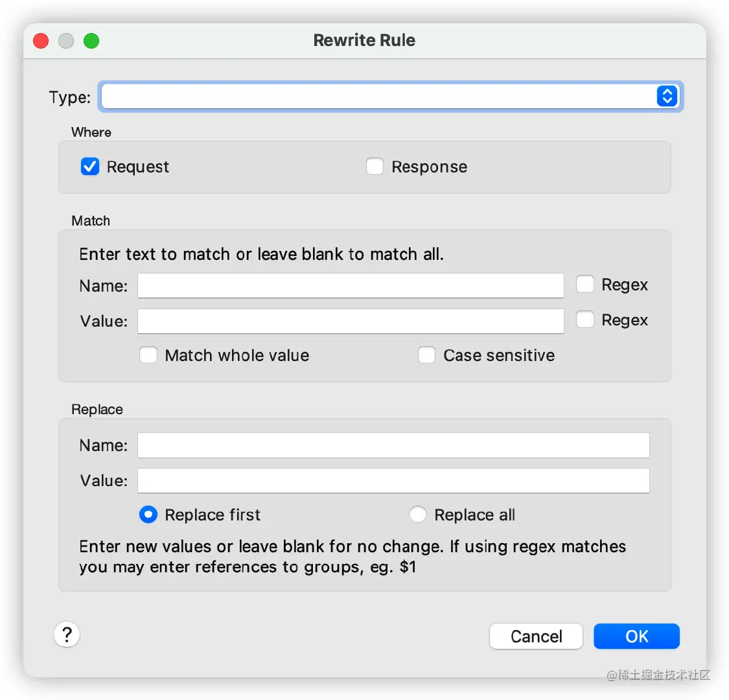Click the Match Name input field
729x700 pixels.
351,286
